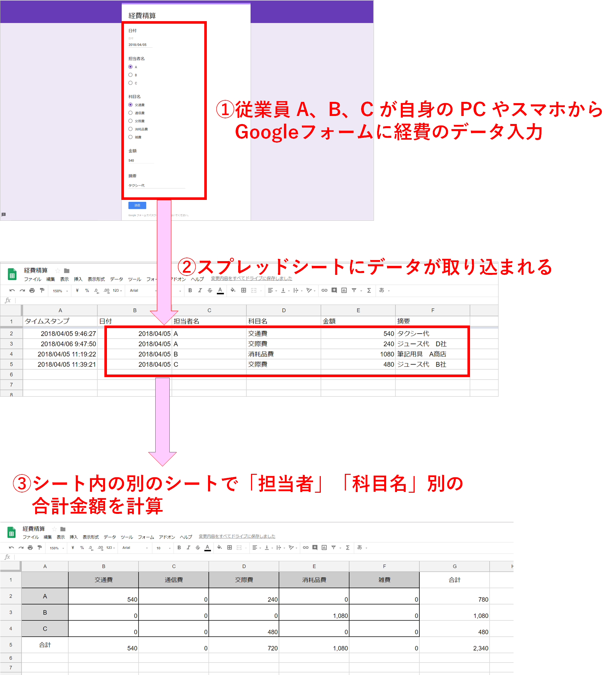The image size is (616, 675).
Task: Insert comment in the timestamp spreadsheet
Action: coord(334,290)
